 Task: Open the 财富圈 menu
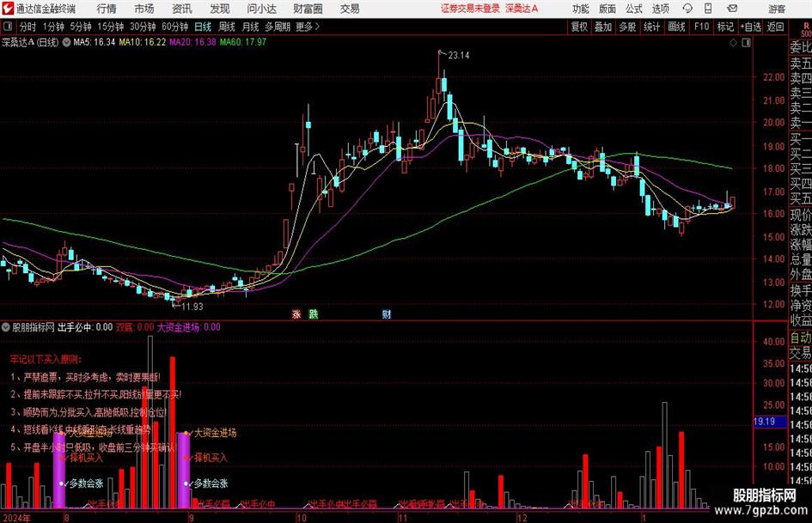coord(308,9)
